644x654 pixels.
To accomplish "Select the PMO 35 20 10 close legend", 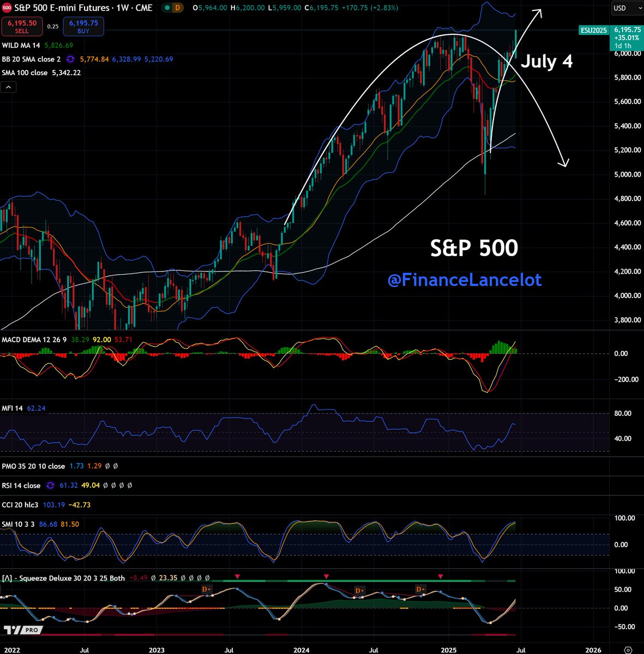I will [33, 467].
